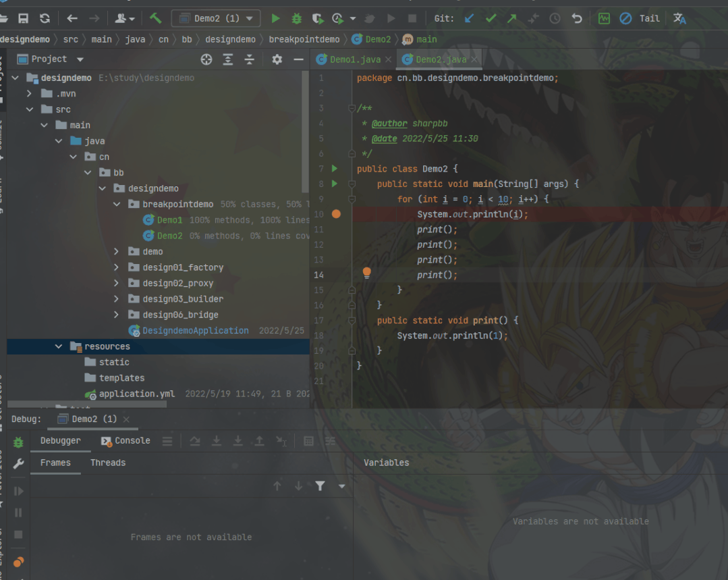Collapse the breakpointdemo package
Image resolution: width=728 pixels, height=580 pixels.
click(116, 204)
